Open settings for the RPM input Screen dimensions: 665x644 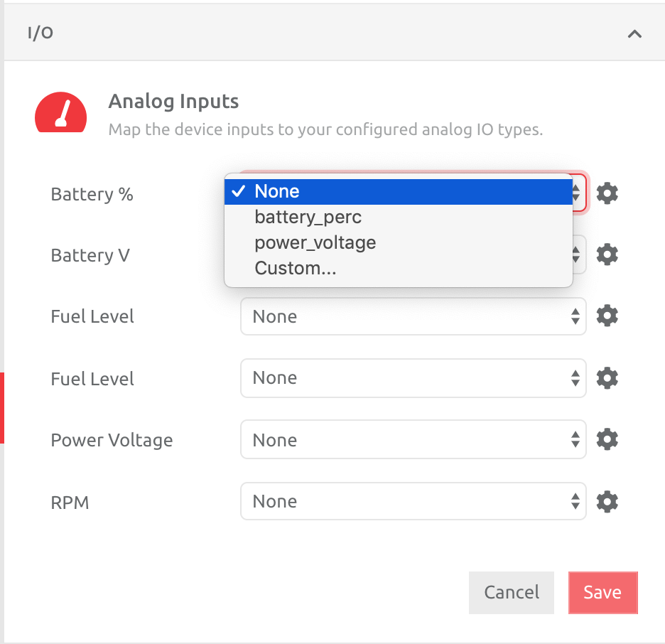[x=607, y=501]
